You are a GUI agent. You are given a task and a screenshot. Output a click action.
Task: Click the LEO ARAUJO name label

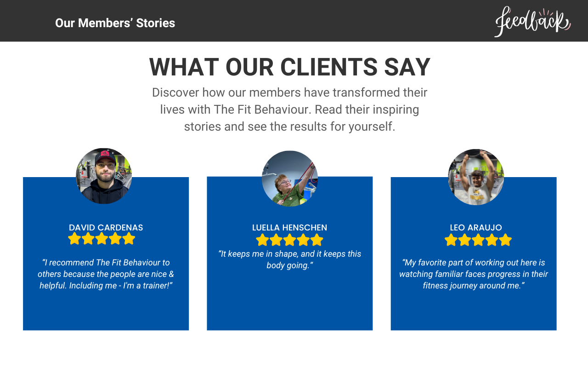click(476, 228)
